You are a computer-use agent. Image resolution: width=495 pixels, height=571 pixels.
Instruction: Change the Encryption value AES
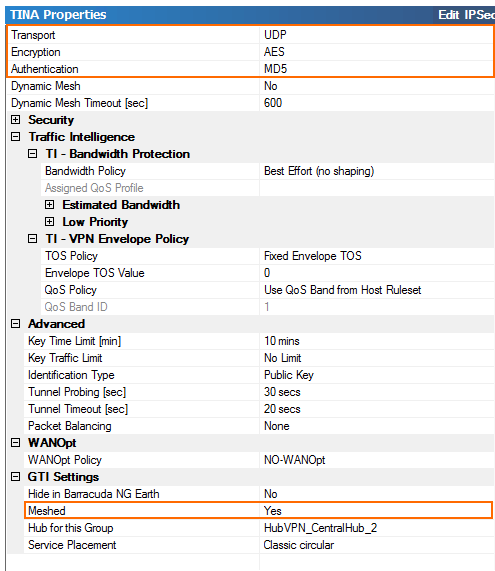(x=376, y=52)
